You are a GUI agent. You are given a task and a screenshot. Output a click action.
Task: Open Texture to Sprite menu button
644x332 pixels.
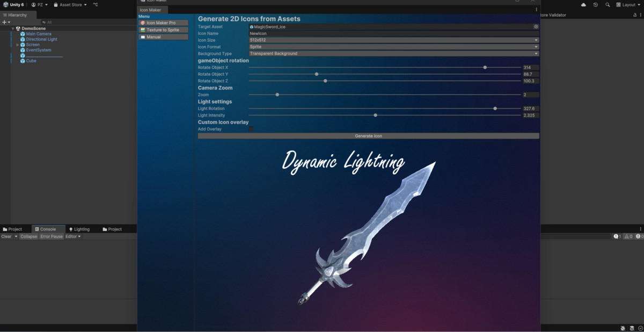[x=164, y=30]
